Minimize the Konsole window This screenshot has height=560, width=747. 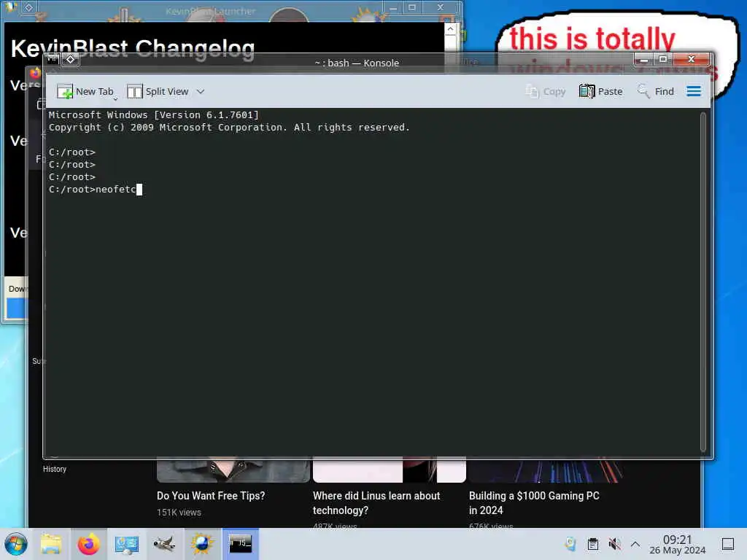click(643, 60)
